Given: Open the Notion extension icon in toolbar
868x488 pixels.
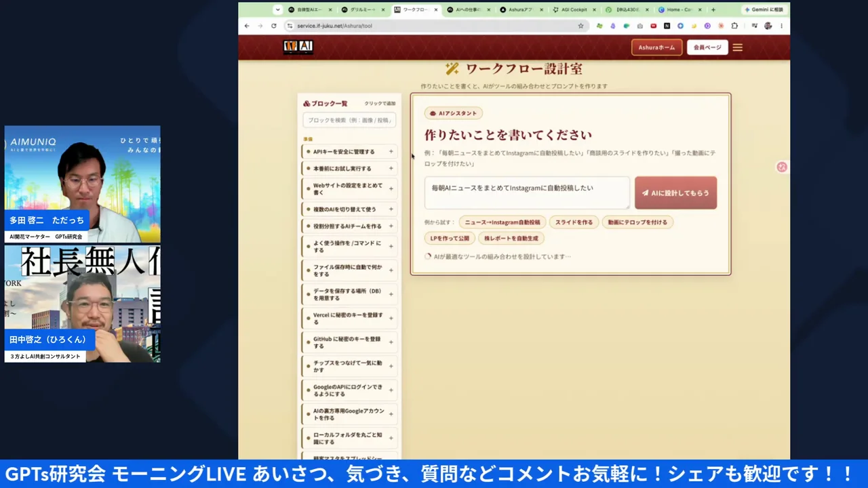Looking at the screenshot, I should (x=667, y=26).
